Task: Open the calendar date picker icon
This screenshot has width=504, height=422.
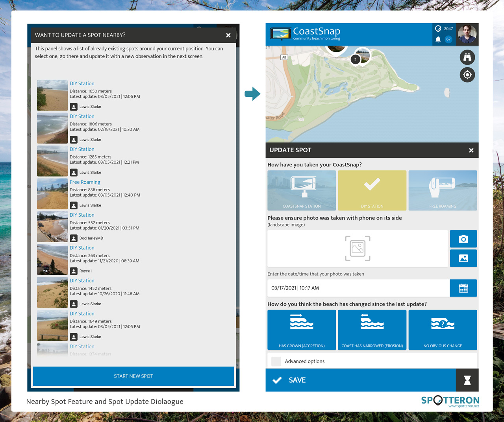Action: pyautogui.click(x=463, y=288)
